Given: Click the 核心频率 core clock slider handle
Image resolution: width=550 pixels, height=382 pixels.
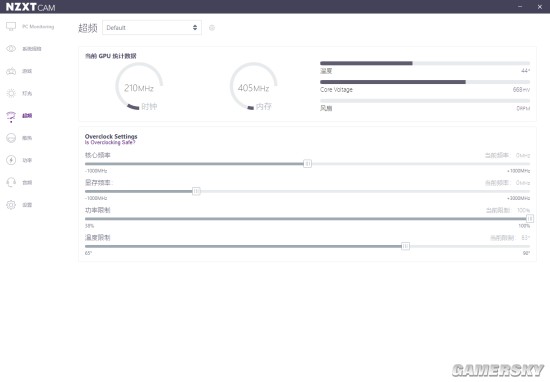Looking at the screenshot, I should coord(307,163).
